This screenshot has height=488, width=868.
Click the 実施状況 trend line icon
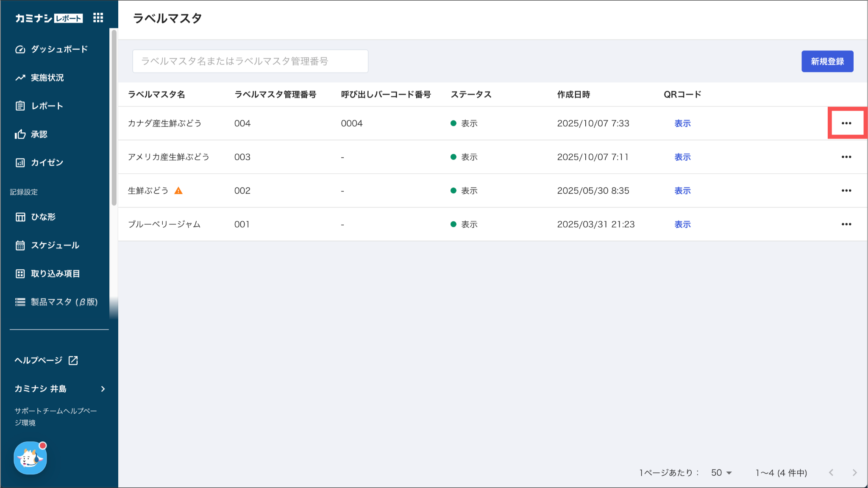(20, 78)
